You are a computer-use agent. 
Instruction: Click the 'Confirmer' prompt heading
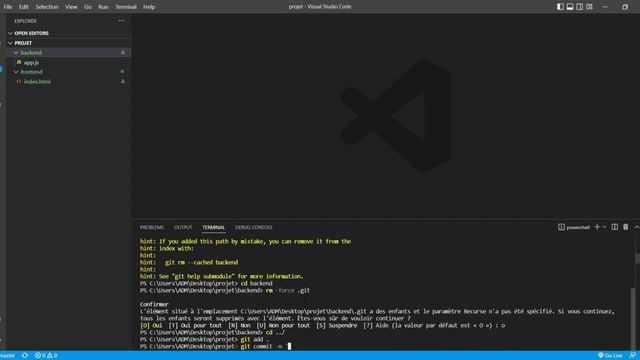(154, 304)
